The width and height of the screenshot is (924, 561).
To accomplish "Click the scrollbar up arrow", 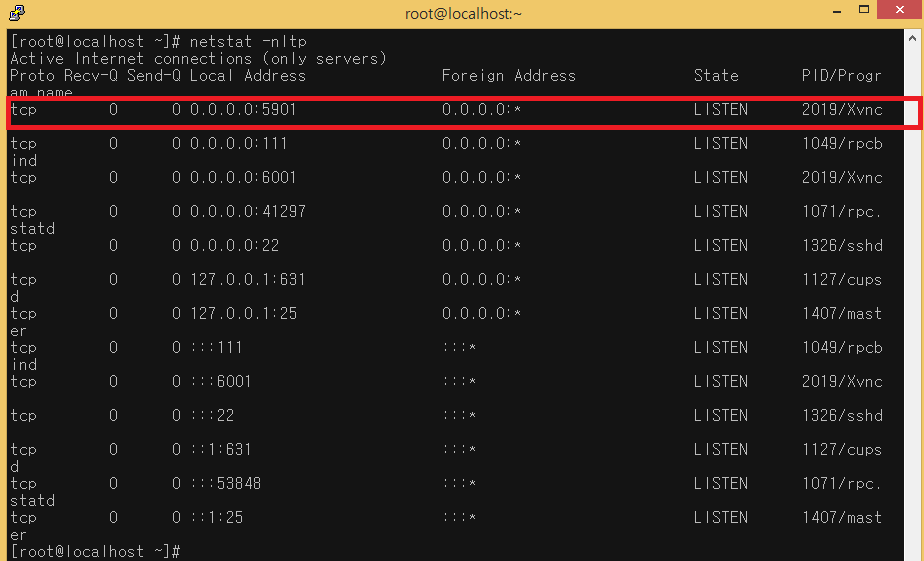I will [x=912, y=38].
